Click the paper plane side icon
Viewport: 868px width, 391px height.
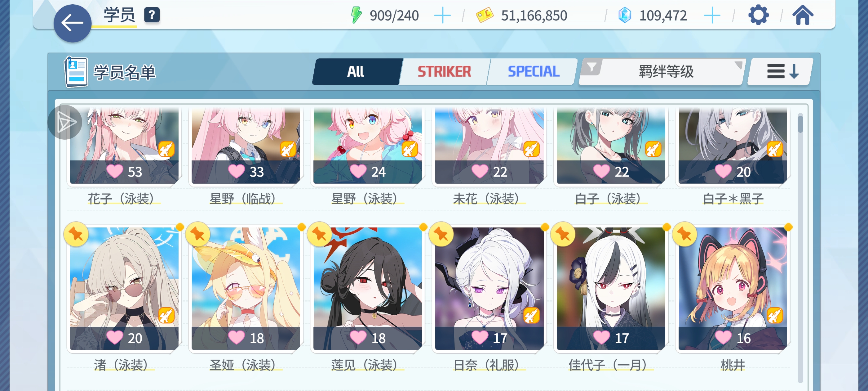pyautogui.click(x=65, y=122)
